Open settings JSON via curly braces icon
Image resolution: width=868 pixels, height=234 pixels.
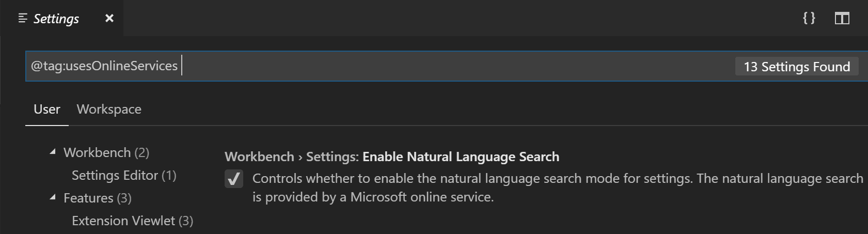click(x=809, y=19)
